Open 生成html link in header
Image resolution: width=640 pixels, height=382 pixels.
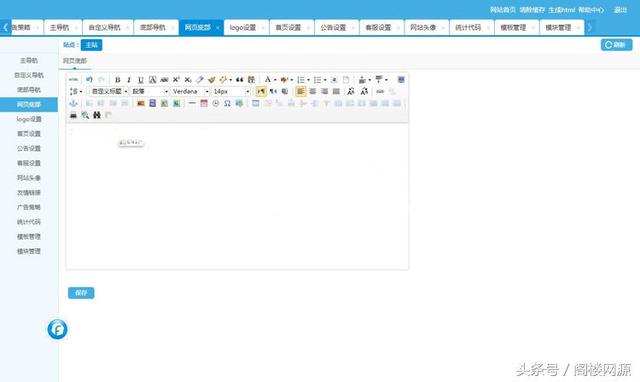[x=562, y=10]
